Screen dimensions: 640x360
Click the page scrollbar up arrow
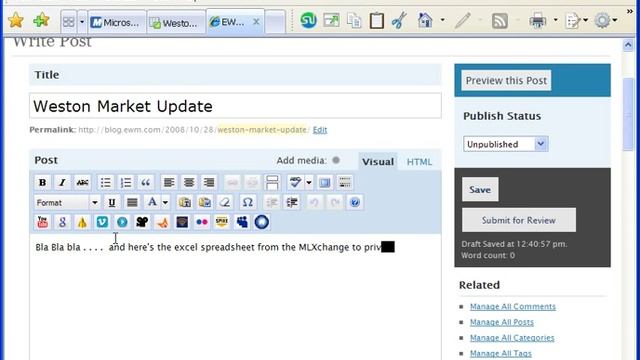(628, 45)
